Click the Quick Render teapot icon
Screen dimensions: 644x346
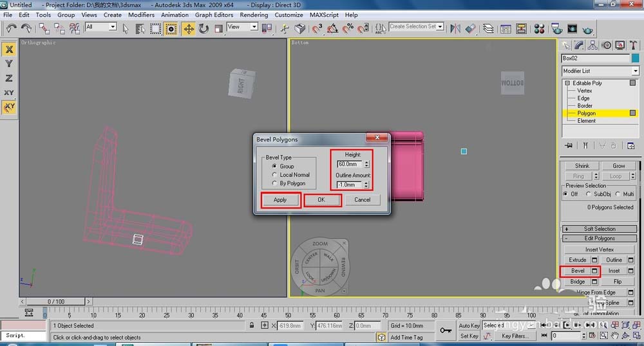[x=588, y=29]
